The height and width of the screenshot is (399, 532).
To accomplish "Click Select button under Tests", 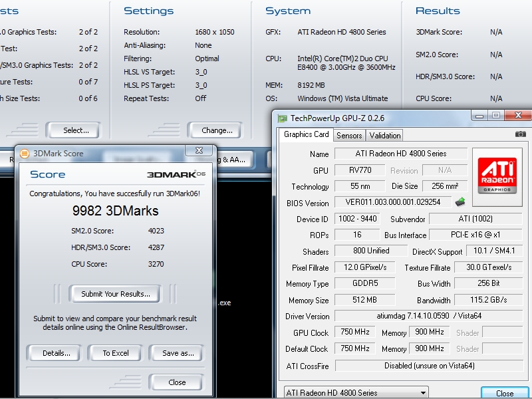I will point(74,130).
